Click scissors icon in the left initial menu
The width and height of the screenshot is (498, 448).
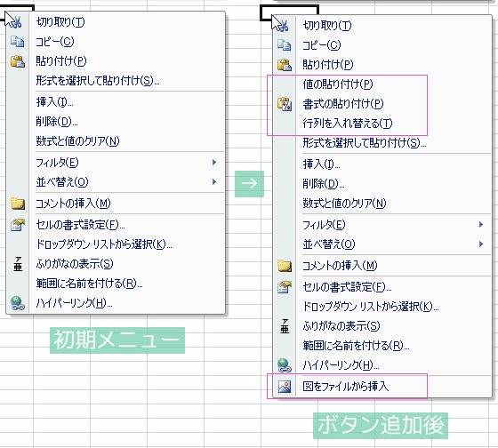(17, 22)
